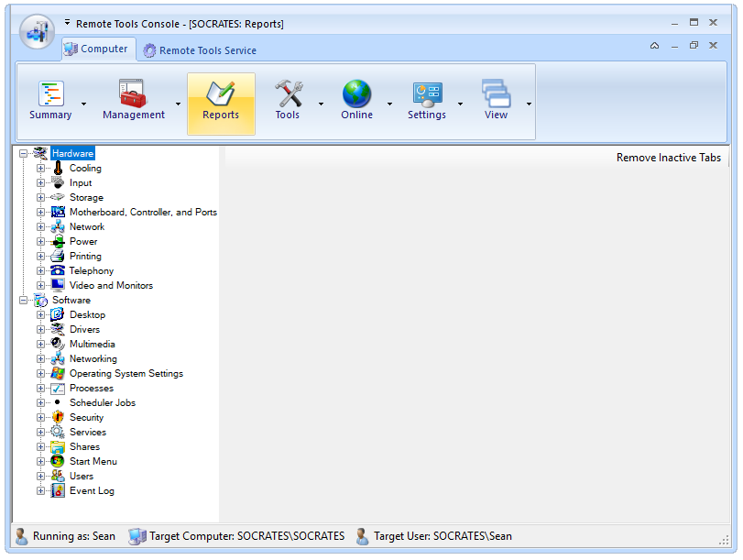Image resolution: width=743 pixels, height=560 pixels.
Task: Open the View dropdown arrow
Action: (x=529, y=104)
